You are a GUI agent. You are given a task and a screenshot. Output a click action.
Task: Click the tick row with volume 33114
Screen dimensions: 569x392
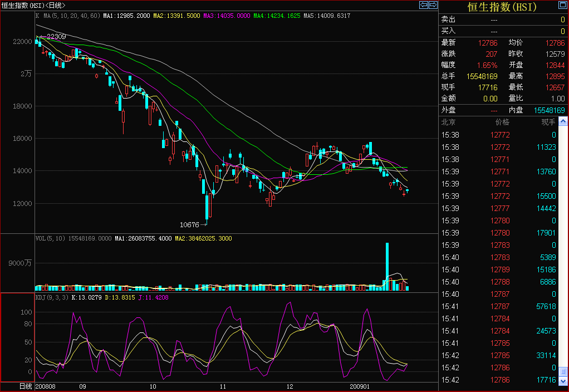(498, 355)
